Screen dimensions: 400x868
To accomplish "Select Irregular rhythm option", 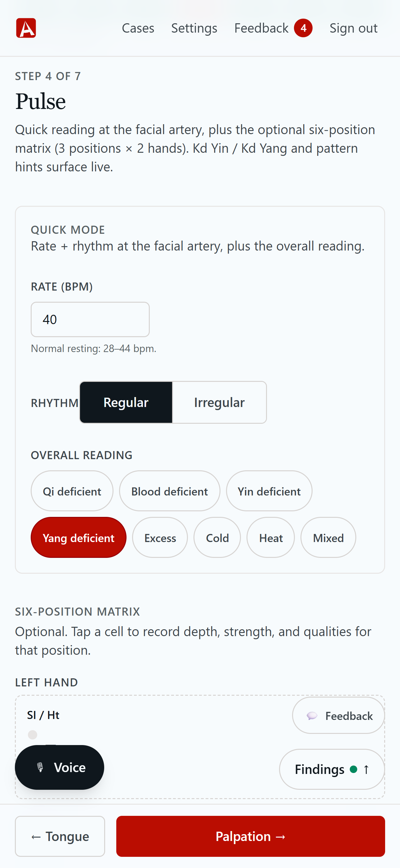I will point(219,402).
